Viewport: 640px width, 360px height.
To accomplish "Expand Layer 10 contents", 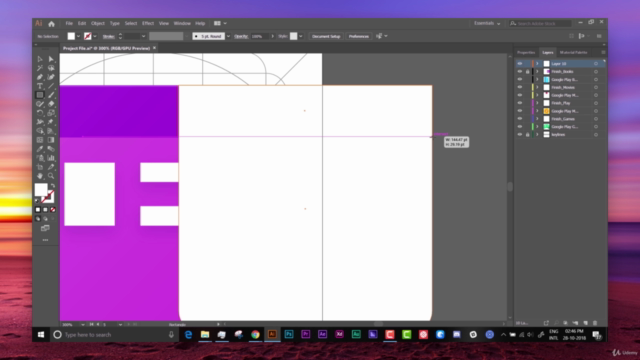I will pyautogui.click(x=537, y=64).
